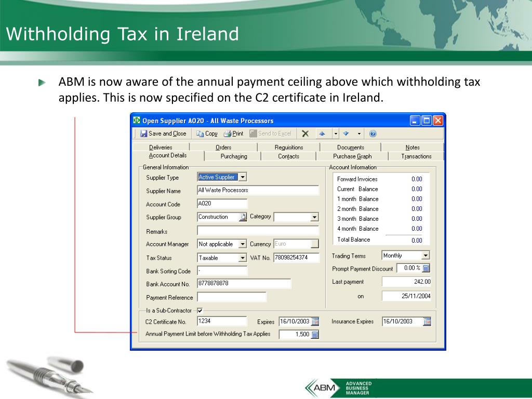This screenshot has width=532, height=399.
Task: Go to next record with down arrow
Action: pos(345,134)
